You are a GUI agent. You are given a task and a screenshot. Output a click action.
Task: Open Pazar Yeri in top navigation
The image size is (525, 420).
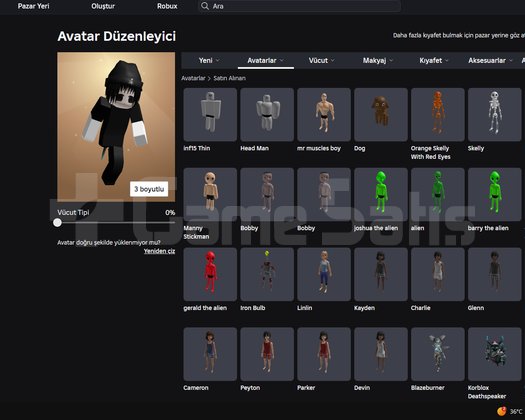click(33, 6)
